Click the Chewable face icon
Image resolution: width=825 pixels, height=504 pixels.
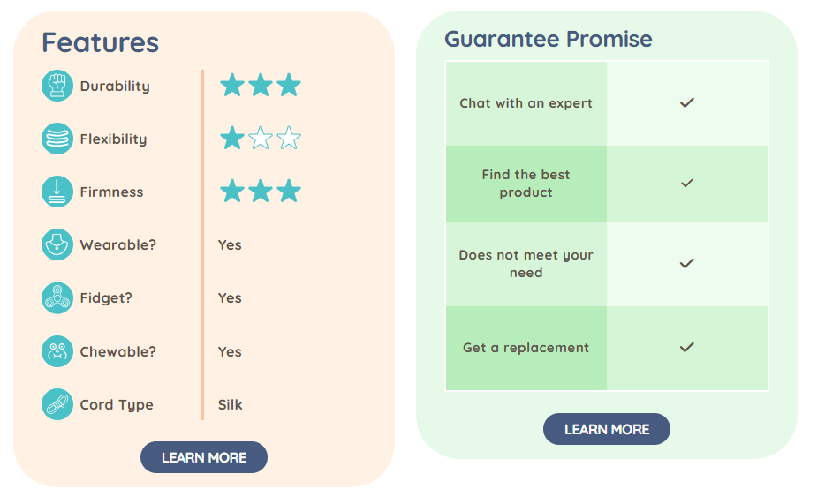click(x=57, y=351)
